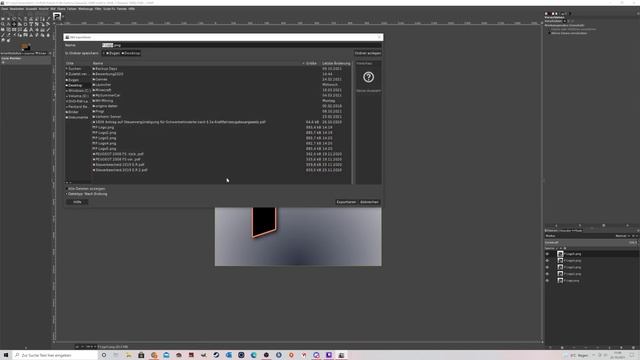Screen dimensions: 640x360
Task: Click the Name filename input field
Action: 241,45
